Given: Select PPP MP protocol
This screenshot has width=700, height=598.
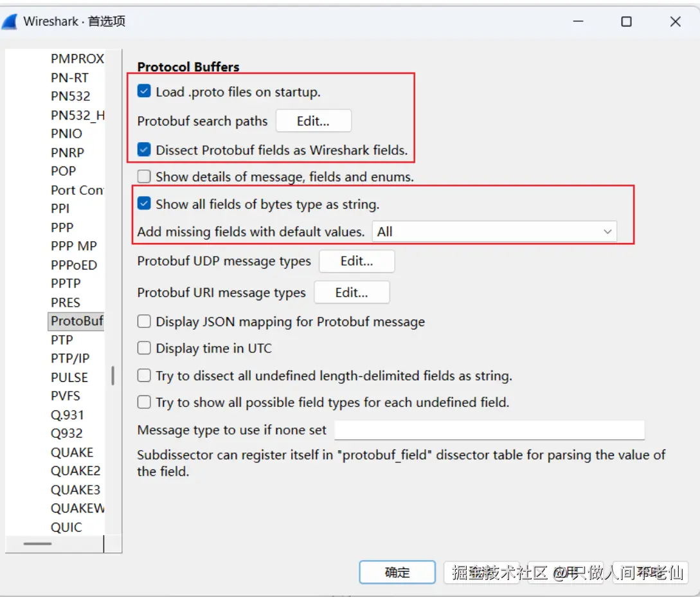Looking at the screenshot, I should click(x=74, y=246).
